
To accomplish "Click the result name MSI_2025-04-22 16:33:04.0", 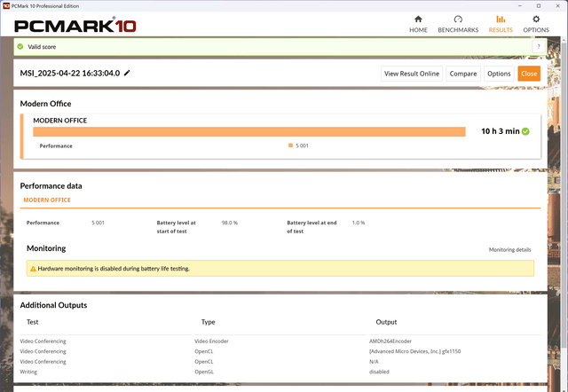I will point(70,73).
